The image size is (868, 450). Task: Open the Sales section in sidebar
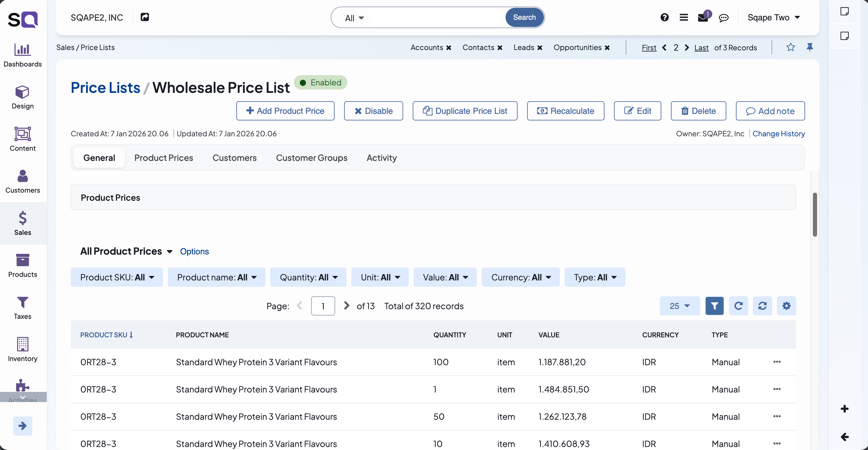pos(22,223)
